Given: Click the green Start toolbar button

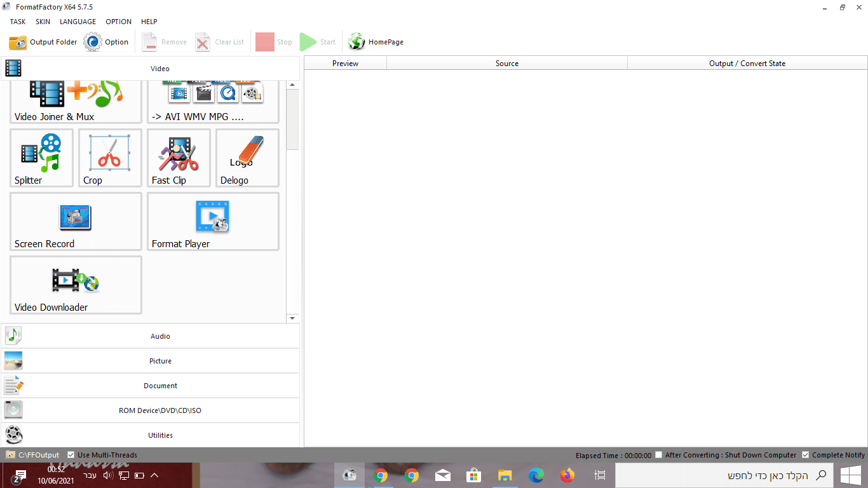Looking at the screenshot, I should [318, 42].
